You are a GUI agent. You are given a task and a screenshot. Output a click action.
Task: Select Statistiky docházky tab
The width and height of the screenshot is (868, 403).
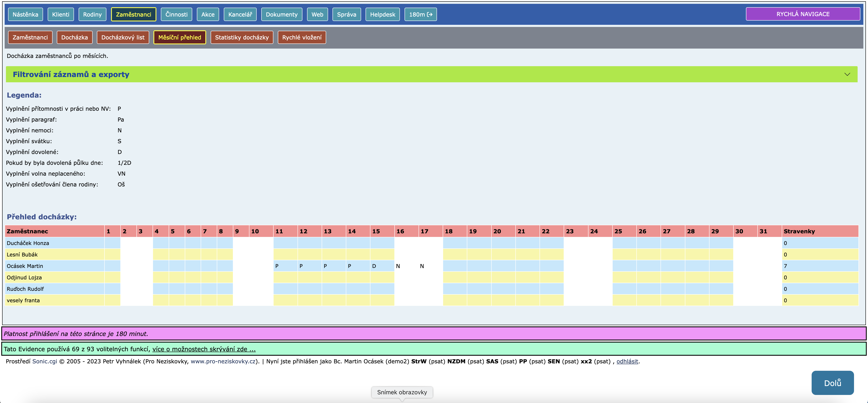coord(242,37)
